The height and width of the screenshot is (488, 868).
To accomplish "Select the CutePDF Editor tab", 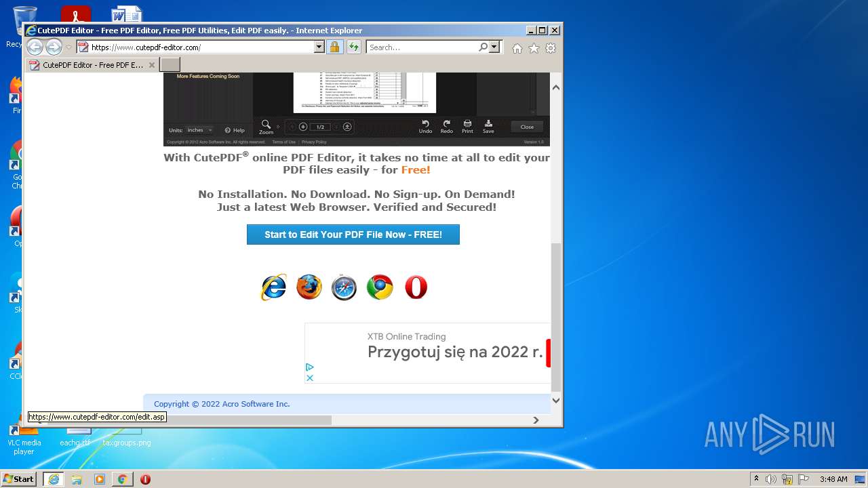I will tap(92, 65).
